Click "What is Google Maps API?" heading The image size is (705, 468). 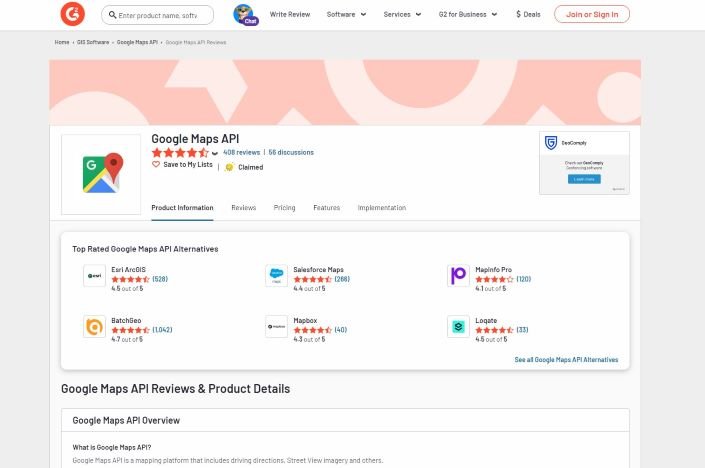pos(112,447)
